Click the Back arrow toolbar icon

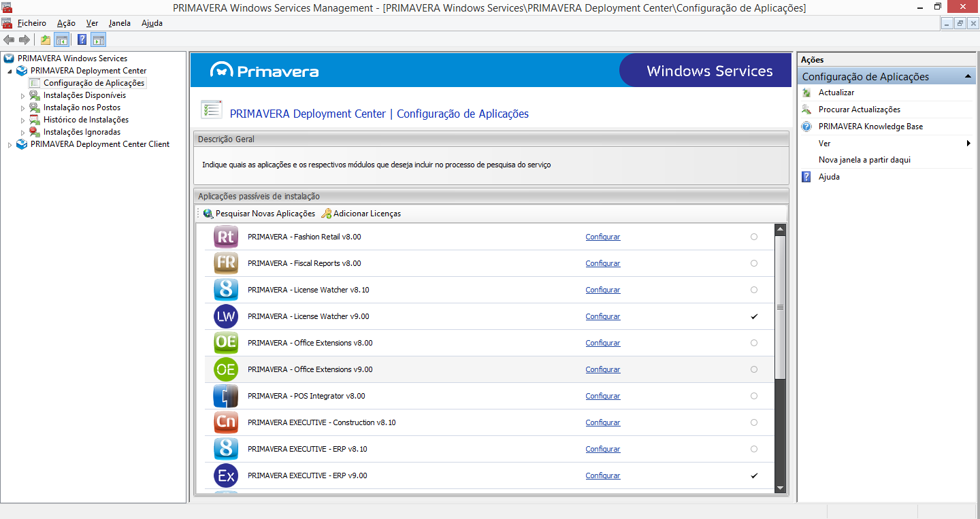click(9, 39)
